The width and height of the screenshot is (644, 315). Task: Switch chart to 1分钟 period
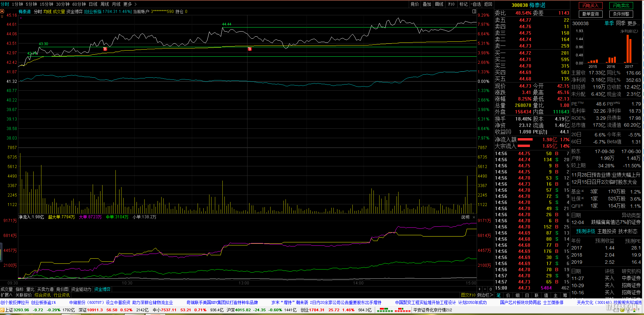(17, 4)
